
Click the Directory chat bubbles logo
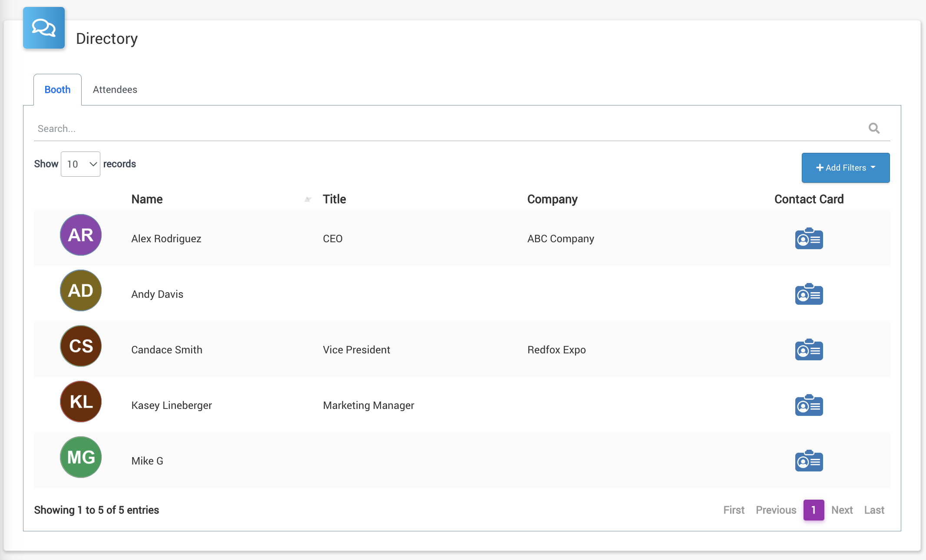44,28
